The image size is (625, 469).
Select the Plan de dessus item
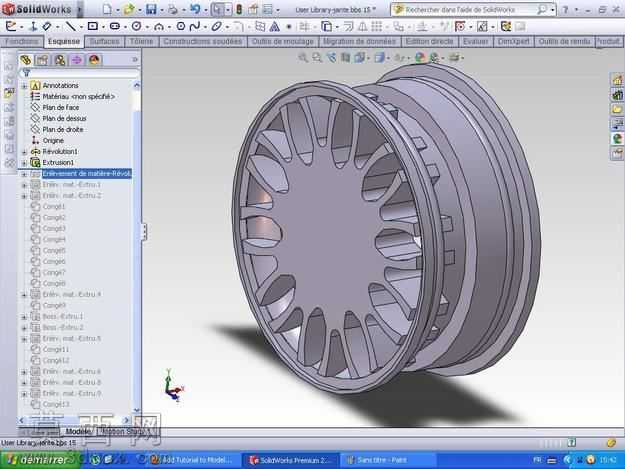pos(64,119)
